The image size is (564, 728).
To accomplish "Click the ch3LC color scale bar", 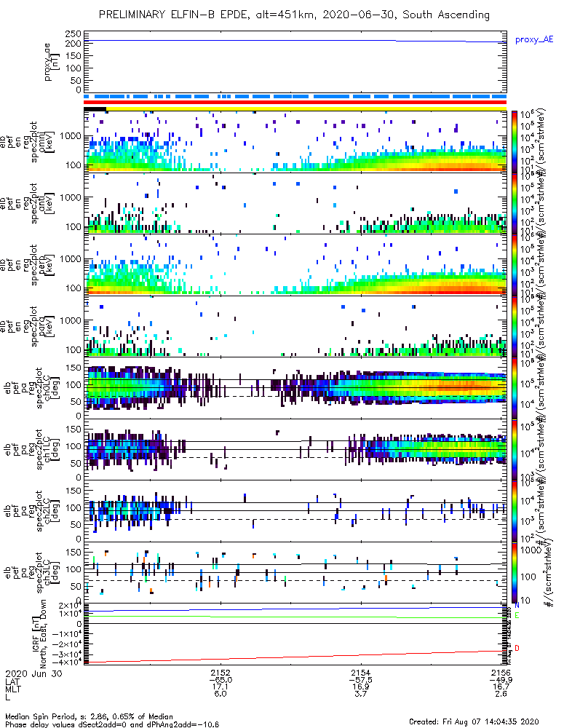I will (515, 572).
